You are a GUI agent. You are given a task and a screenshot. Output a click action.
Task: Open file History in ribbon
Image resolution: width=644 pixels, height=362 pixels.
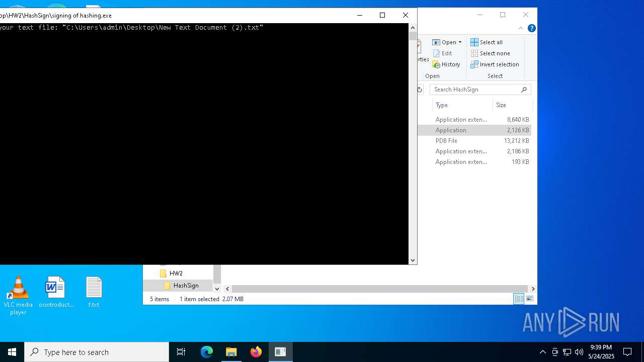click(x=446, y=64)
